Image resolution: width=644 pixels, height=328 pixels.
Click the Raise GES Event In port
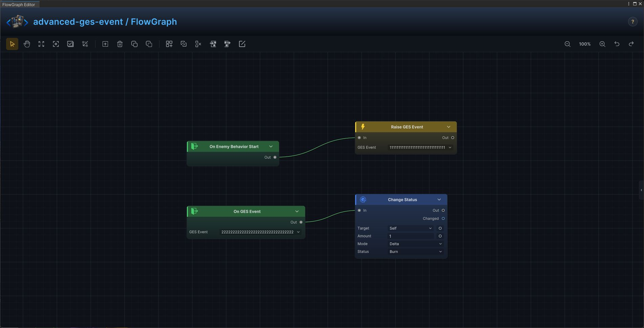[359, 138]
